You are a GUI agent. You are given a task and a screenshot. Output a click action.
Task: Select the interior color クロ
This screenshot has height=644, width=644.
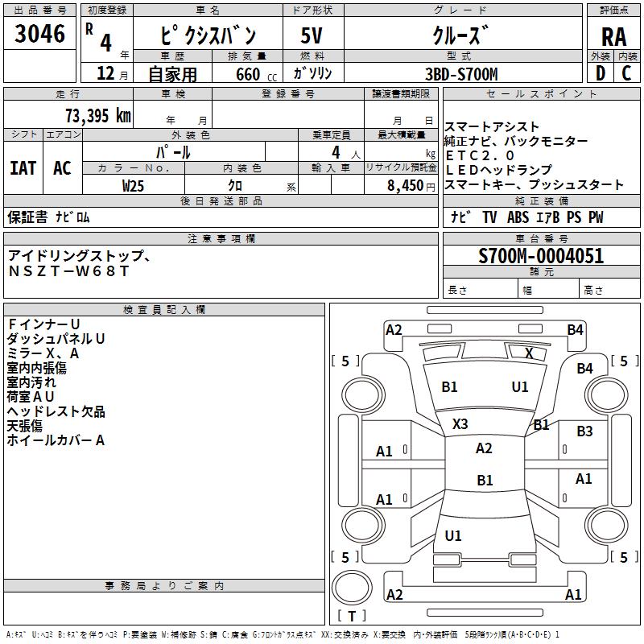[x=235, y=186]
